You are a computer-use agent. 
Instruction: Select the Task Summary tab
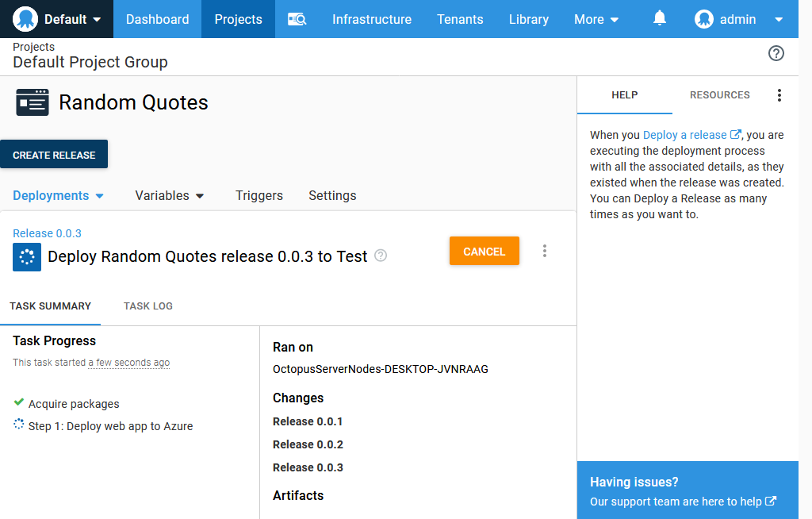pos(50,306)
